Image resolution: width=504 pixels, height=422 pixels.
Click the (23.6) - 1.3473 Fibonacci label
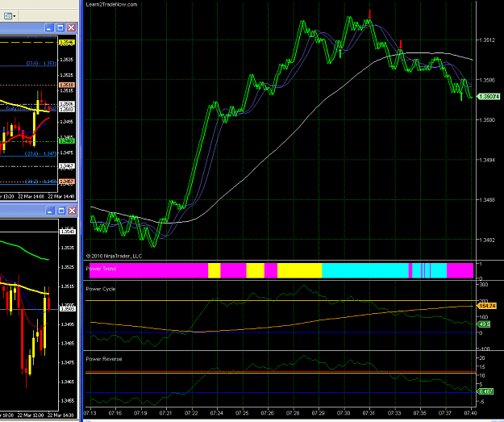[40, 154]
